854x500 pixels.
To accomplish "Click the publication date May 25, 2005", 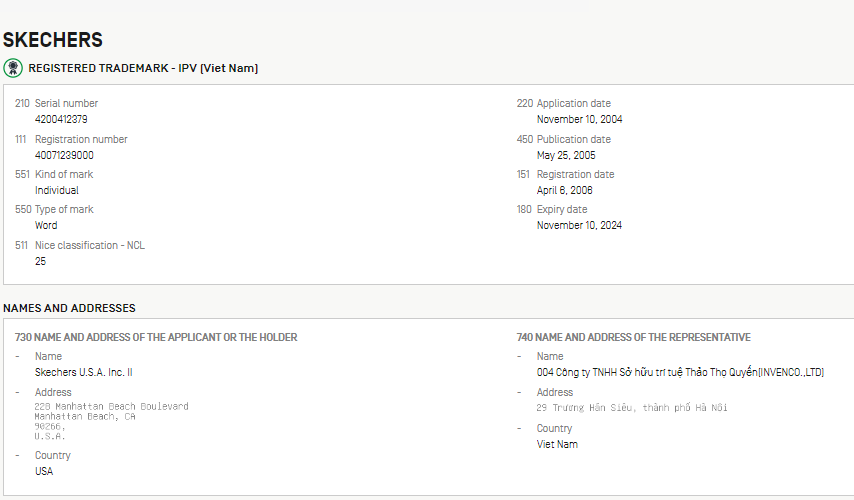I will click(566, 155).
